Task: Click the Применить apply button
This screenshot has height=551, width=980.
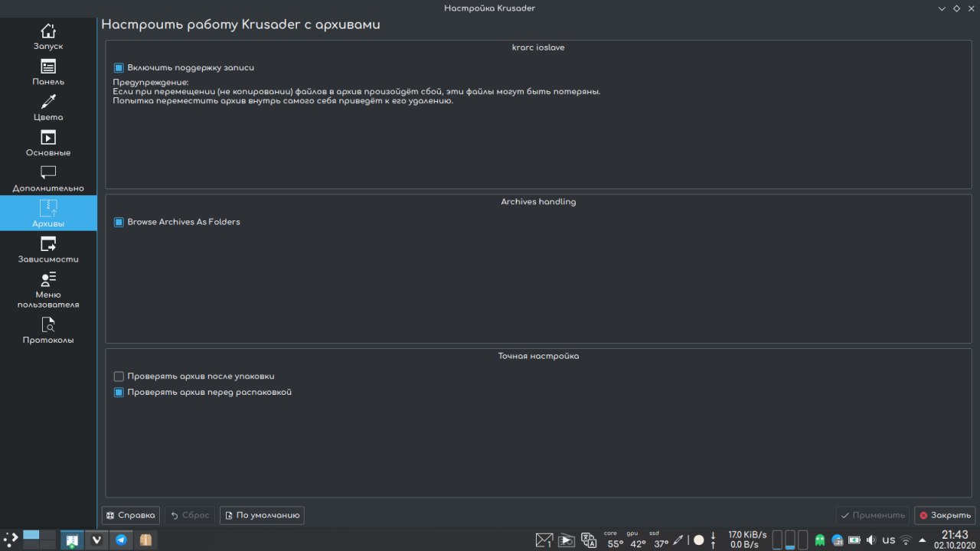Action: pos(872,515)
